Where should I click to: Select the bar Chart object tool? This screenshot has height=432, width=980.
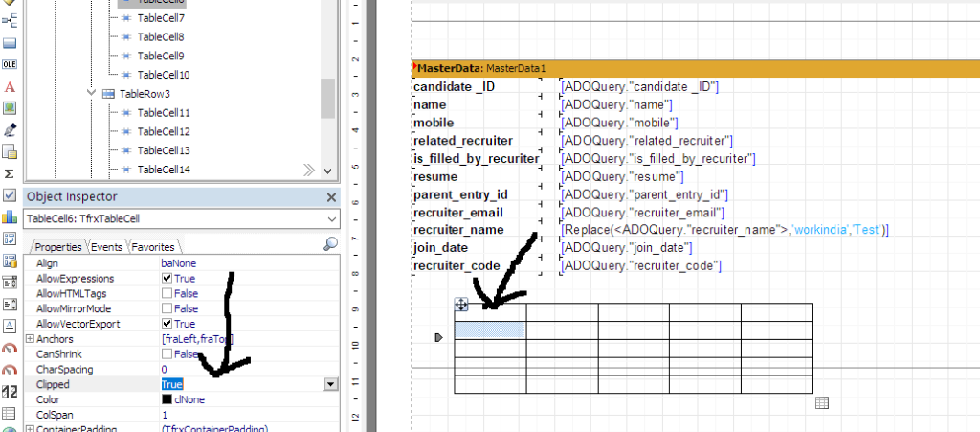click(x=10, y=216)
